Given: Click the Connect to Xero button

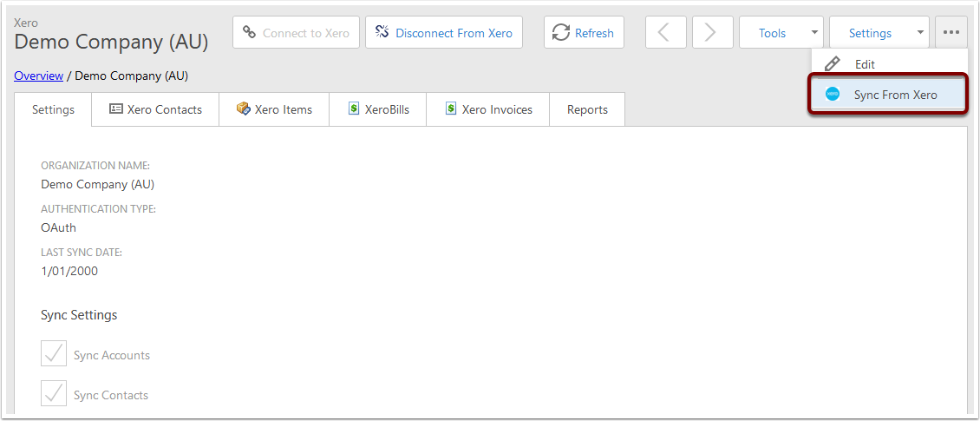Looking at the screenshot, I should tap(296, 32).
